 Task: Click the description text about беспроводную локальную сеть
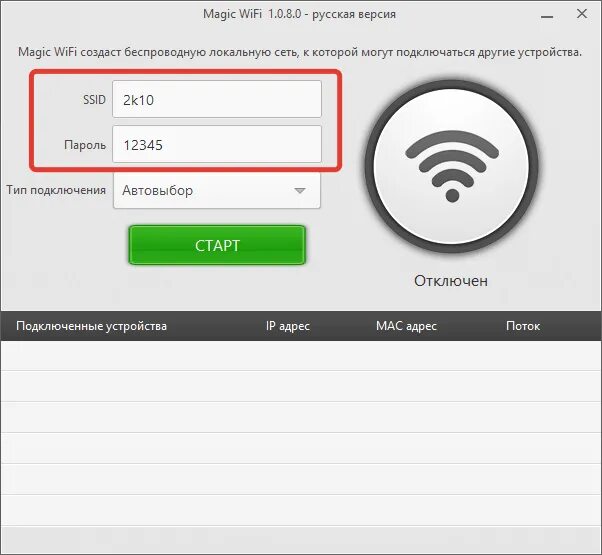click(300, 51)
